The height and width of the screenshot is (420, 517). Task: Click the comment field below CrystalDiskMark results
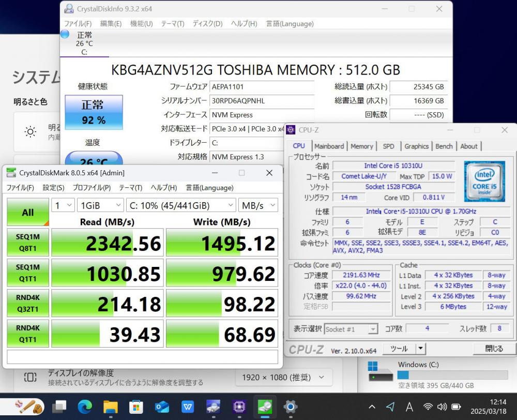(143, 357)
